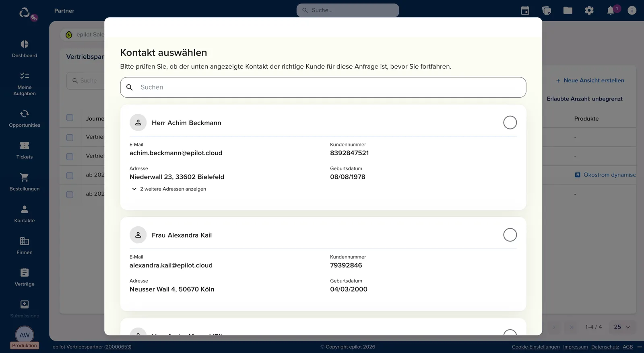Open Firmen in the sidebar
Image resolution: width=644 pixels, height=353 pixels.
tap(25, 246)
